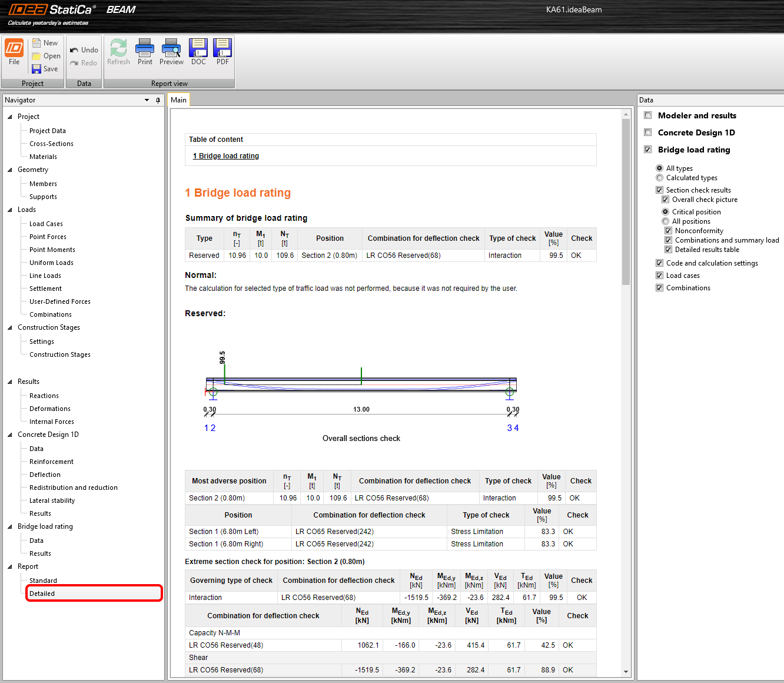Click the Undo arrow icon
784x683 pixels.
coord(74,50)
